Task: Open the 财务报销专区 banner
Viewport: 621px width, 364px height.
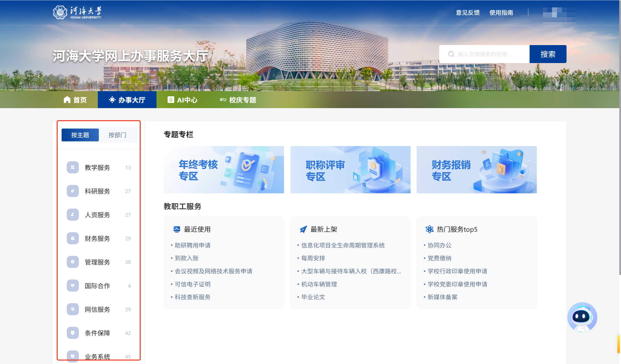Action: 476,170
